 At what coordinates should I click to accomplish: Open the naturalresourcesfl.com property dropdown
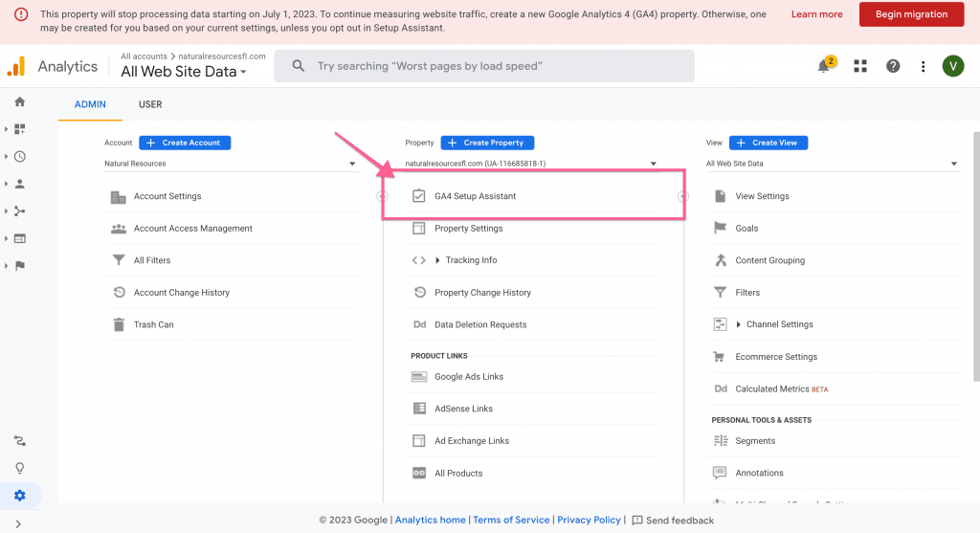coord(532,164)
